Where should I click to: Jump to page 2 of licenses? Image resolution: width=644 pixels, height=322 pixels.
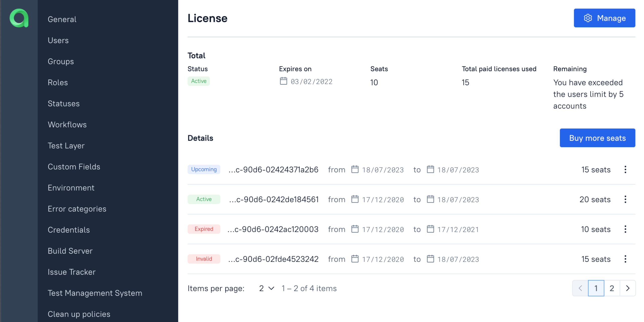611,288
